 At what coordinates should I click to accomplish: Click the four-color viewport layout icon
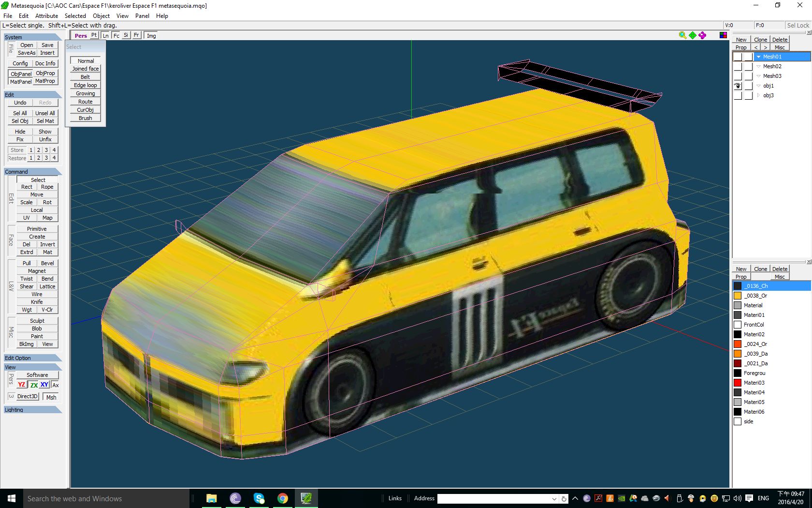[x=723, y=35]
